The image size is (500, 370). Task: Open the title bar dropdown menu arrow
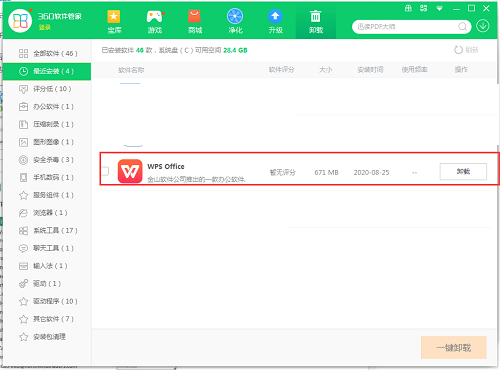(x=439, y=9)
